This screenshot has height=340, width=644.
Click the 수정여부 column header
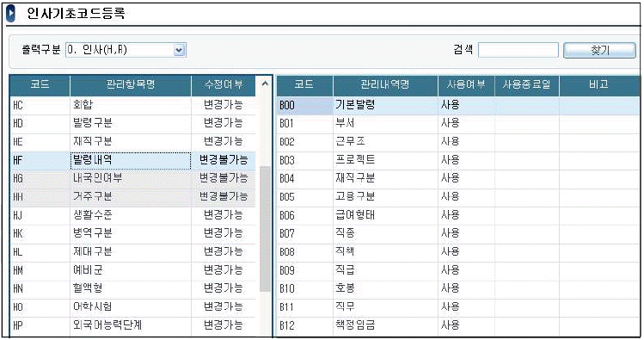coord(224,84)
